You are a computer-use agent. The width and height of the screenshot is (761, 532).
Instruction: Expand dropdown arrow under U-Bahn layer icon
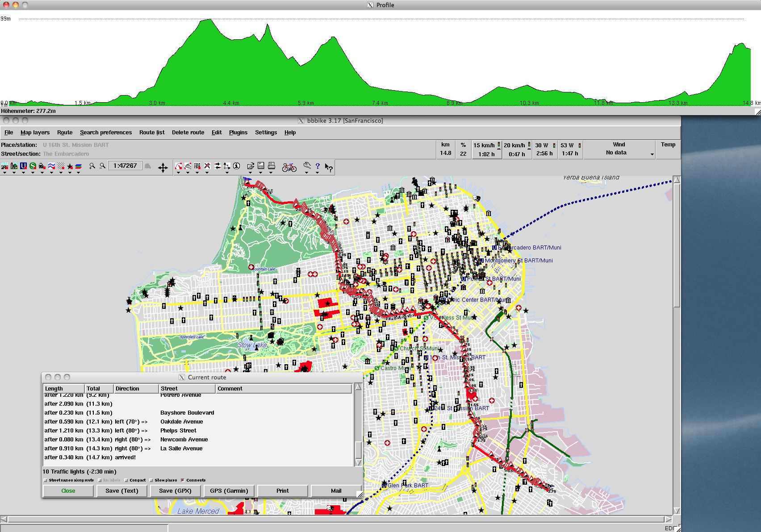tap(23, 173)
